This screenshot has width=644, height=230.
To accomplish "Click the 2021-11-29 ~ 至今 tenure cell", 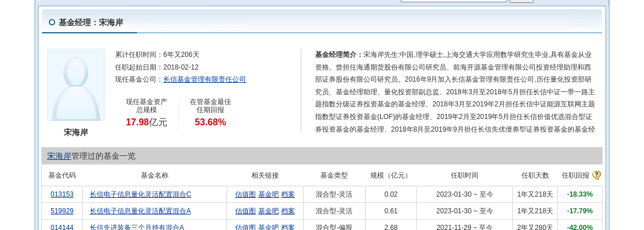I will [465, 227].
